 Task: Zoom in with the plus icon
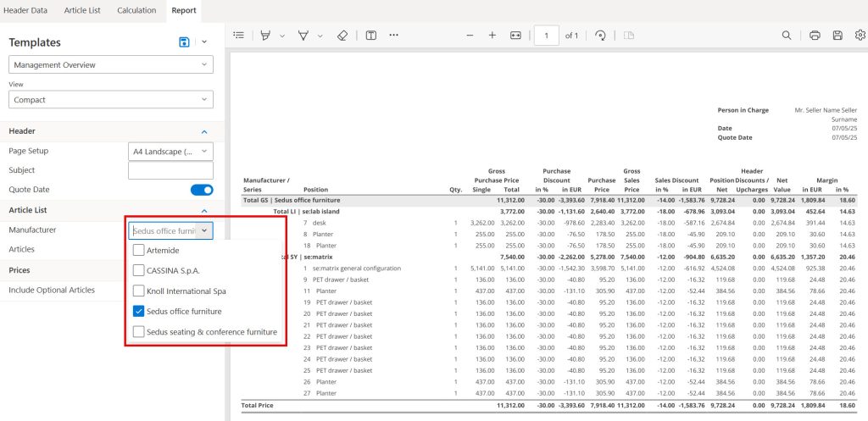[x=492, y=36]
